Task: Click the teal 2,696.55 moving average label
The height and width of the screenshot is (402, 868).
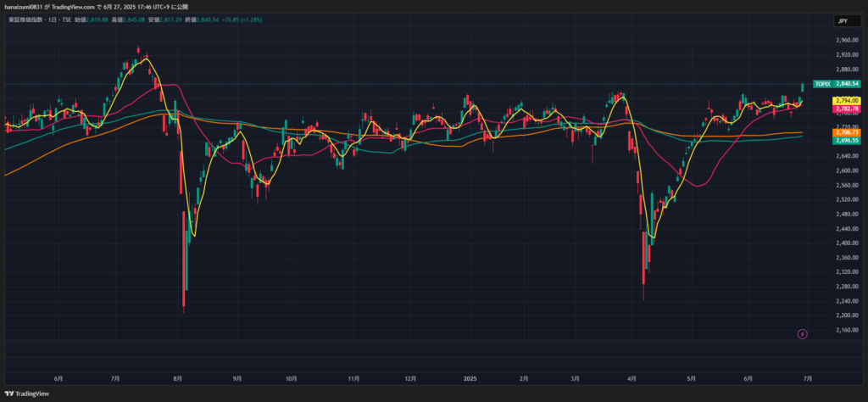Action: 847,141
